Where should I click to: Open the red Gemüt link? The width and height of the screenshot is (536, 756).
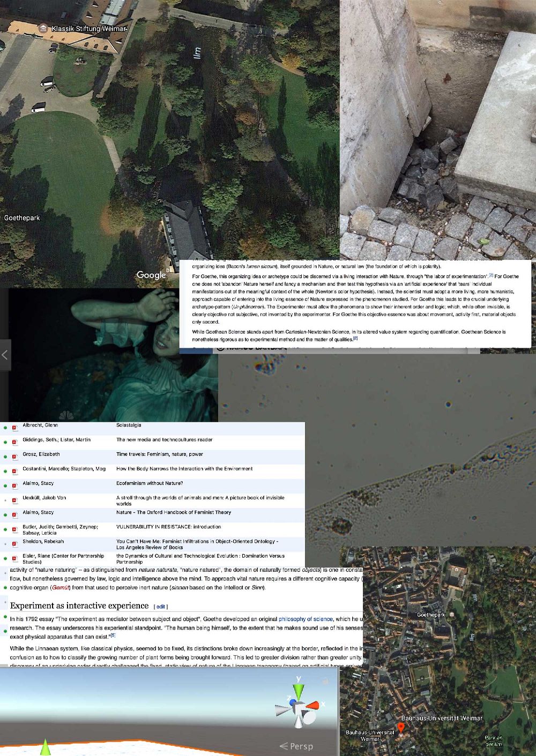point(60,588)
